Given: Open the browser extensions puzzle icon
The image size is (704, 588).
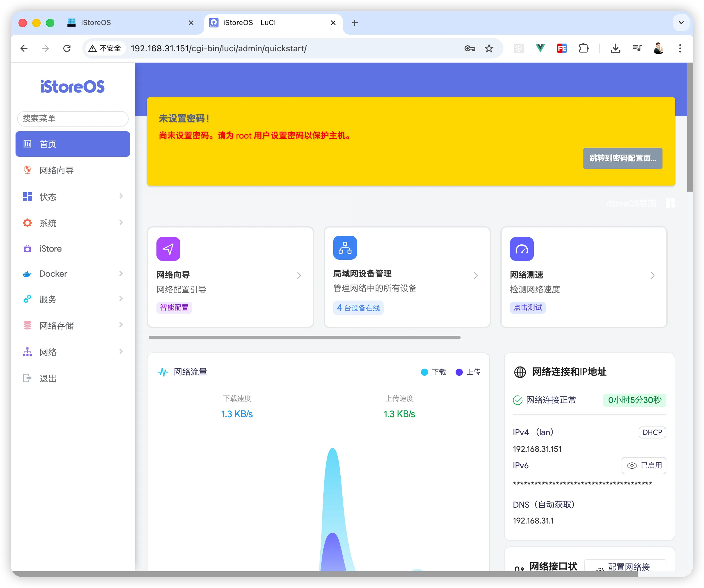Looking at the screenshot, I should 583,49.
